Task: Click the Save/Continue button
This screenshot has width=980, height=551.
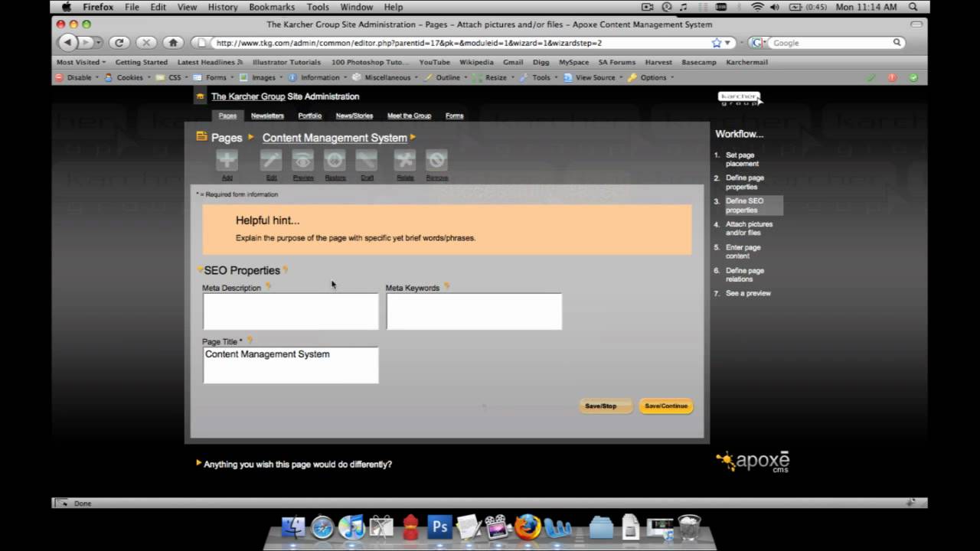Action: pyautogui.click(x=666, y=406)
